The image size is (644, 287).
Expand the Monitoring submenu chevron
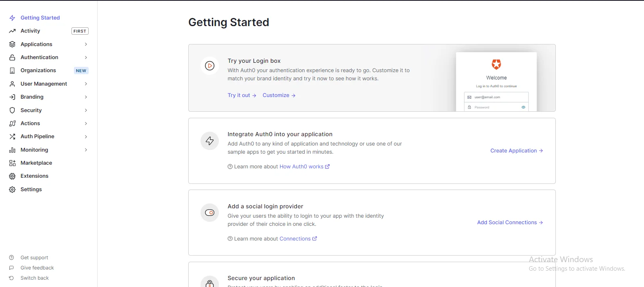pos(86,150)
